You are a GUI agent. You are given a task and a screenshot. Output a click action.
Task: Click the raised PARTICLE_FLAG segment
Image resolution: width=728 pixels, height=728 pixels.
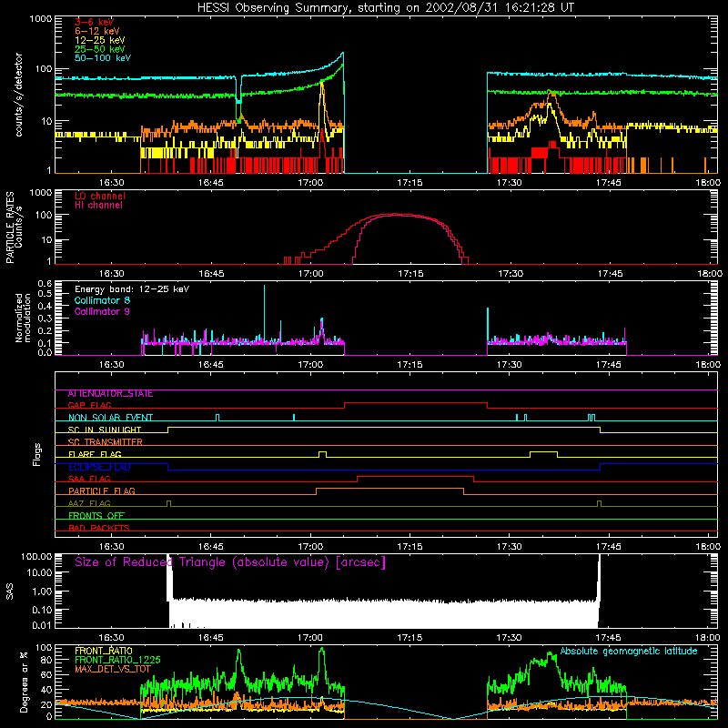coord(390,489)
